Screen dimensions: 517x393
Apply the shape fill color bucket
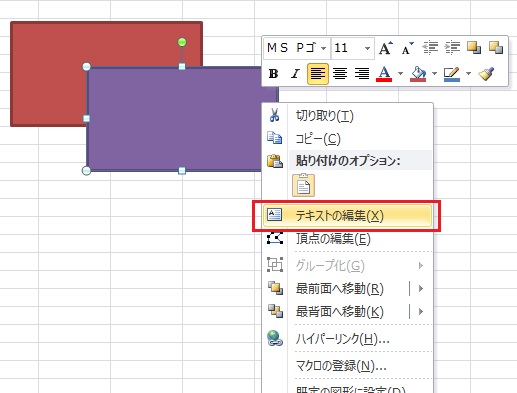point(418,74)
